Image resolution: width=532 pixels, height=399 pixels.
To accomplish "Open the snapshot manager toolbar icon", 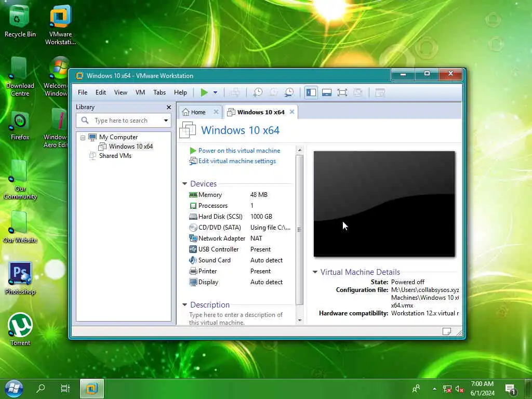I will pos(289,92).
